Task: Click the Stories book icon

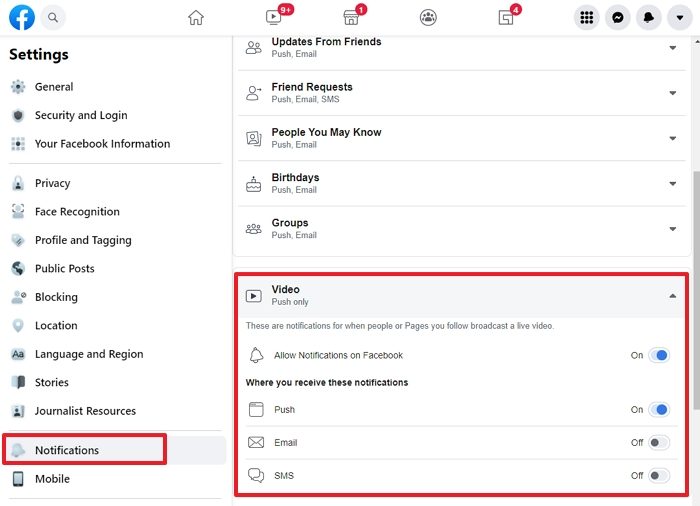Action: coord(18,382)
